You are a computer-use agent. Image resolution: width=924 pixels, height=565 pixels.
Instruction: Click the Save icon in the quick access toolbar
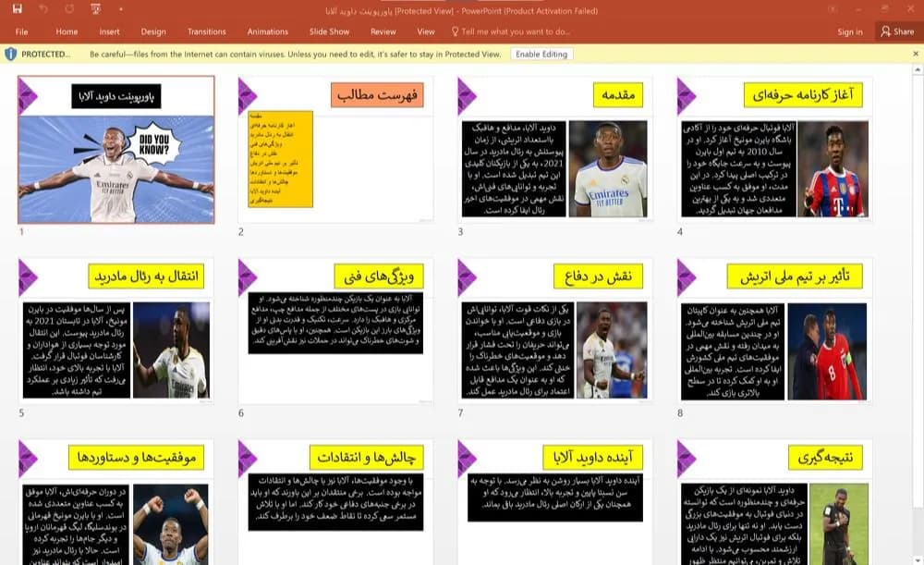click(17, 9)
